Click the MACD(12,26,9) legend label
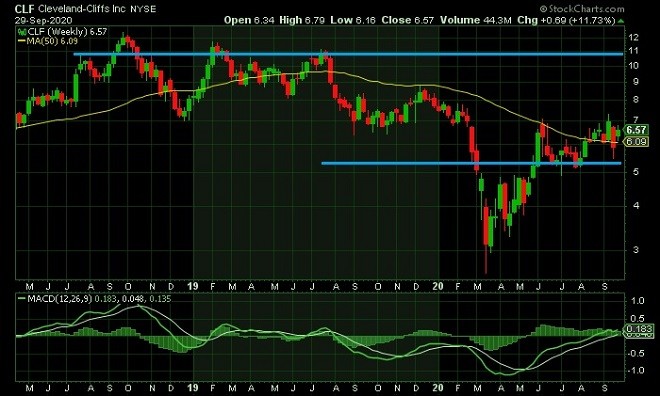Viewport: 660px width, 396px height. [x=59, y=299]
